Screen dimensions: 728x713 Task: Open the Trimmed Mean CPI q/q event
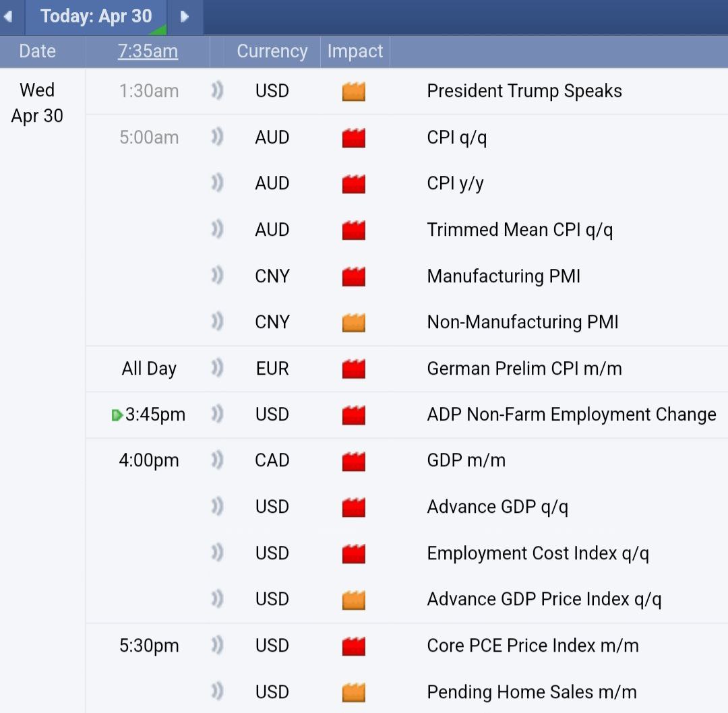point(520,230)
